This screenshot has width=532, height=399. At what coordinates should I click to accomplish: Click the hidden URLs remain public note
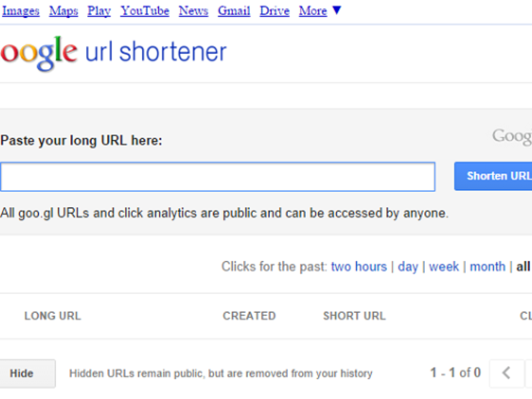pyautogui.click(x=221, y=374)
